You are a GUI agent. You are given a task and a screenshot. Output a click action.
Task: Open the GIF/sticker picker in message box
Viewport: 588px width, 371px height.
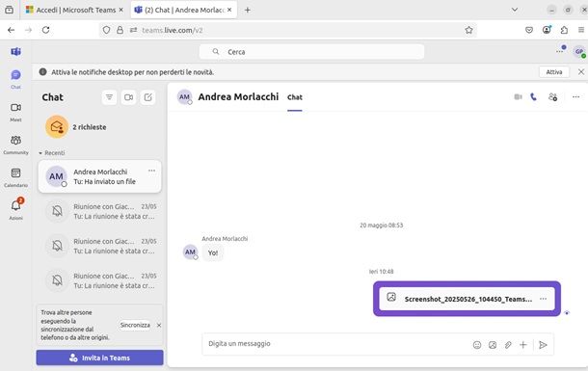(x=493, y=345)
